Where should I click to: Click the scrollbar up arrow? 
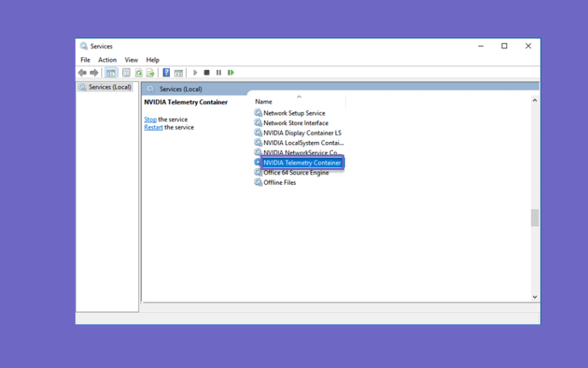pos(535,100)
